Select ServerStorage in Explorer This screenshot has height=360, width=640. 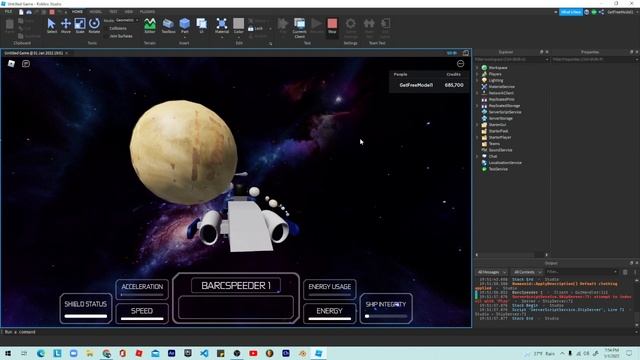[500, 118]
